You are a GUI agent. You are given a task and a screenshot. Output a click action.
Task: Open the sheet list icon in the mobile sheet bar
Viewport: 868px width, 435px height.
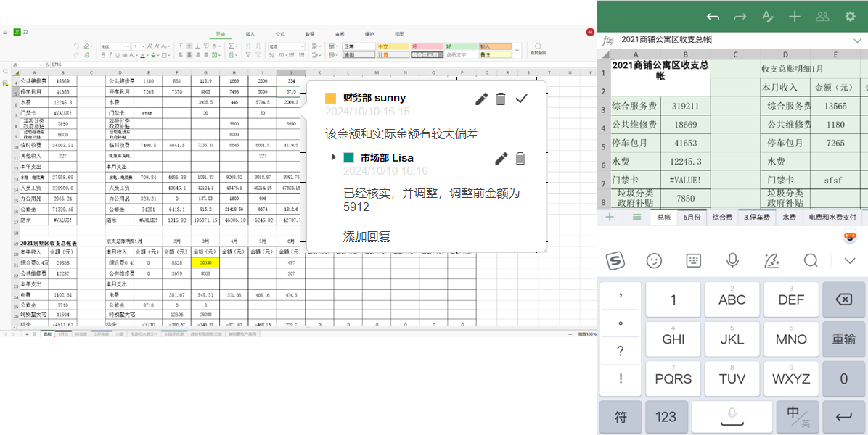[x=636, y=217]
